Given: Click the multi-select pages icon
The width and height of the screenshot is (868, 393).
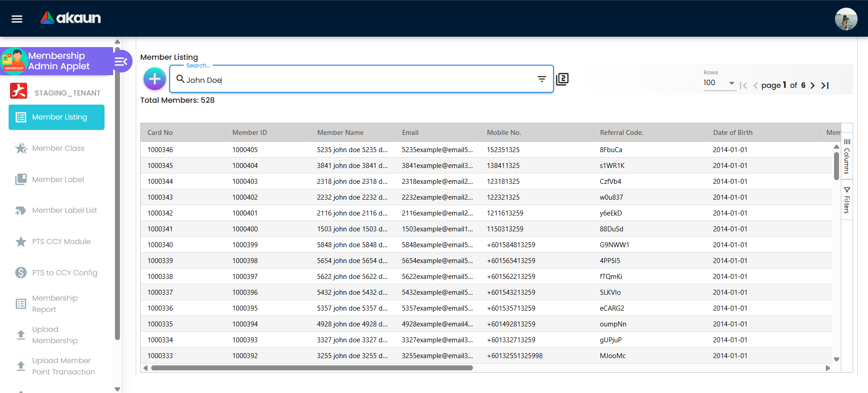Looking at the screenshot, I should click(562, 79).
